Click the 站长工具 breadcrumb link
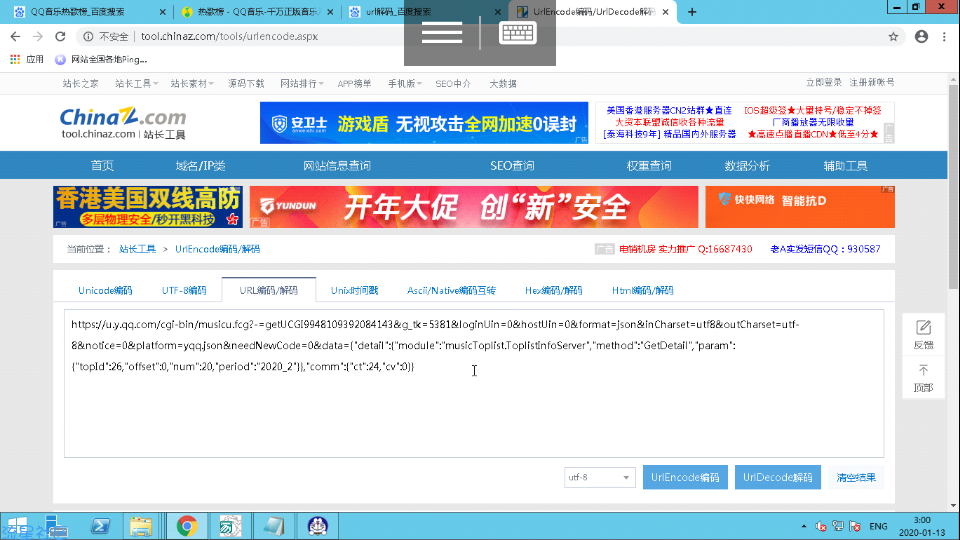Viewport: 960px width, 540px height. click(x=137, y=249)
